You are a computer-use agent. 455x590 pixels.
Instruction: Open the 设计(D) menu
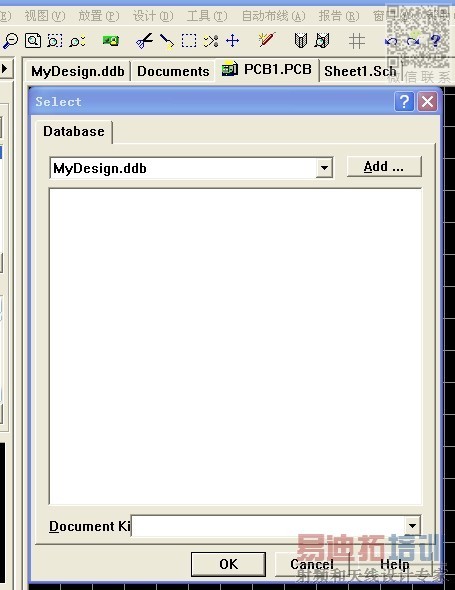coord(153,16)
